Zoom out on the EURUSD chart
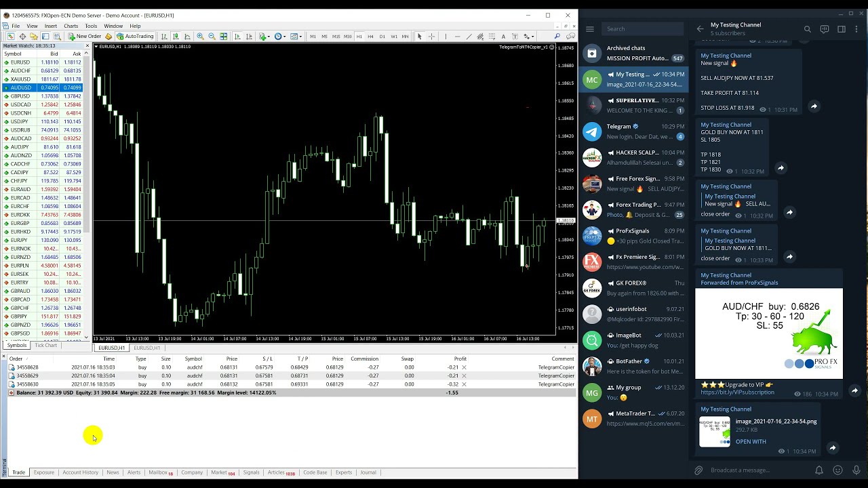868x488 pixels. 212,37
